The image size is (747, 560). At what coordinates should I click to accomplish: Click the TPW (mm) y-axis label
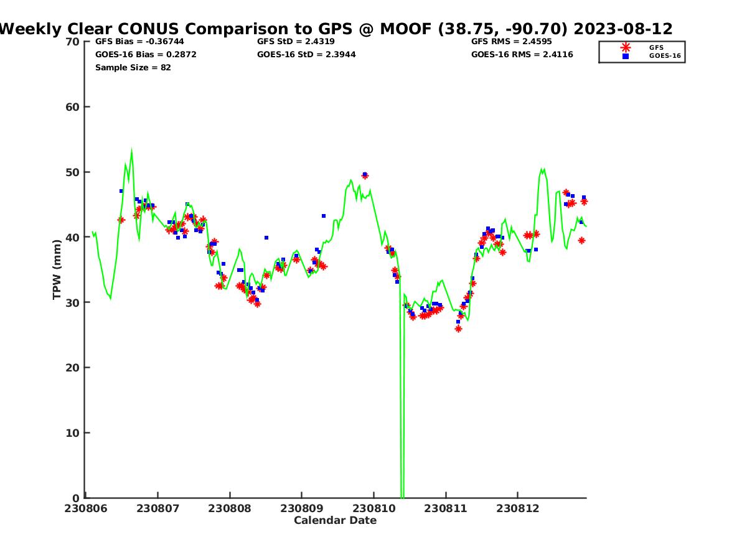click(x=57, y=269)
